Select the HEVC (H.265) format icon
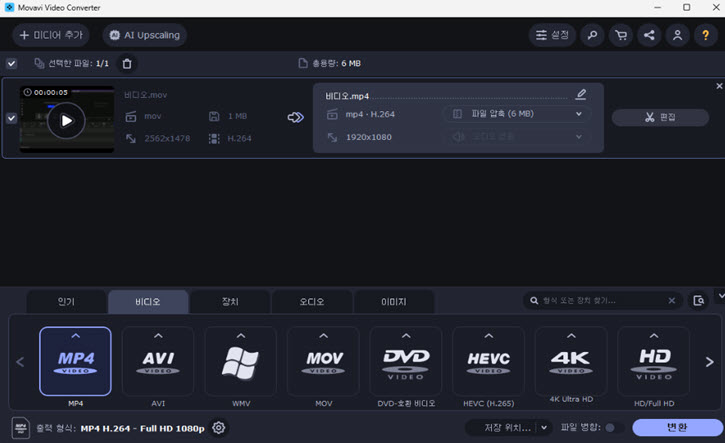This screenshot has height=443, width=725. (x=489, y=362)
